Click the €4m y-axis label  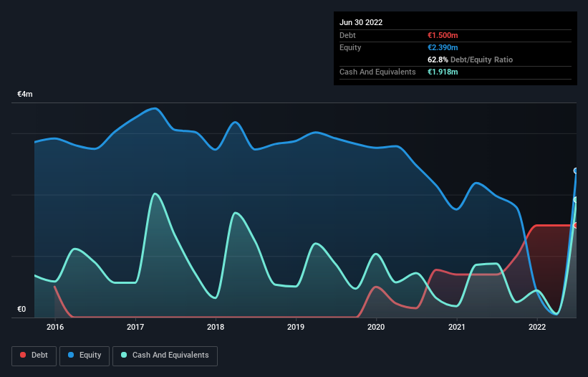25,94
